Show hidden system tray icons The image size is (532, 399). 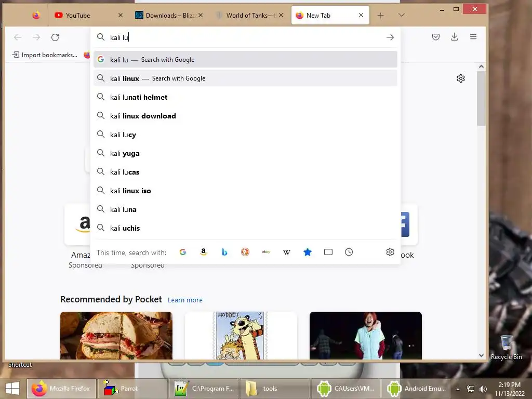coord(458,389)
